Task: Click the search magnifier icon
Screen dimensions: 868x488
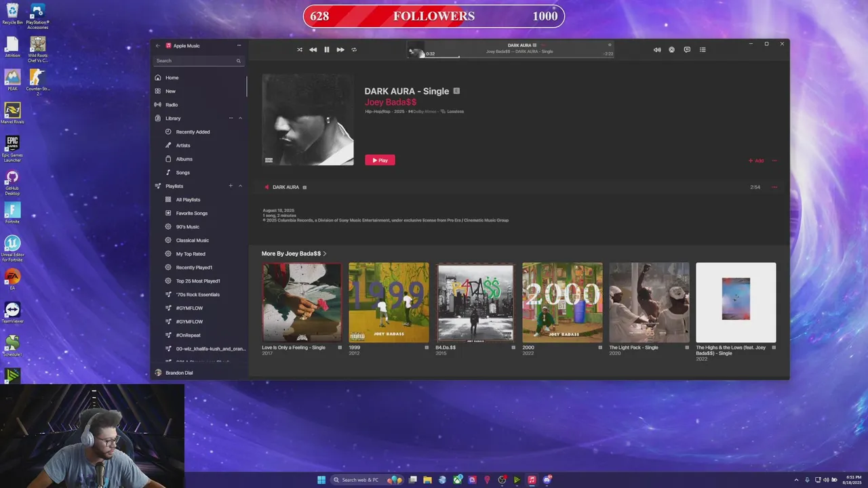Action: pos(238,61)
